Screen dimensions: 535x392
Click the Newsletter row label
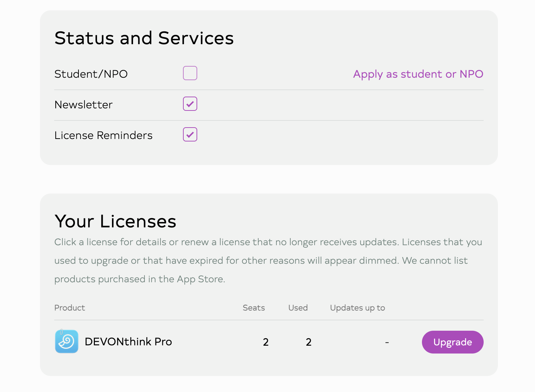83,105
